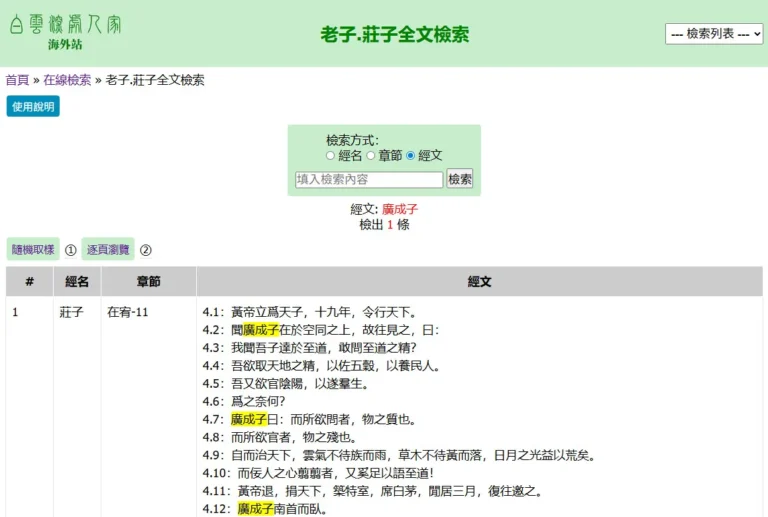This screenshot has width=768, height=517.
Task: Click highlighted 廣成子 in line 4.2
Action: pyautogui.click(x=261, y=330)
